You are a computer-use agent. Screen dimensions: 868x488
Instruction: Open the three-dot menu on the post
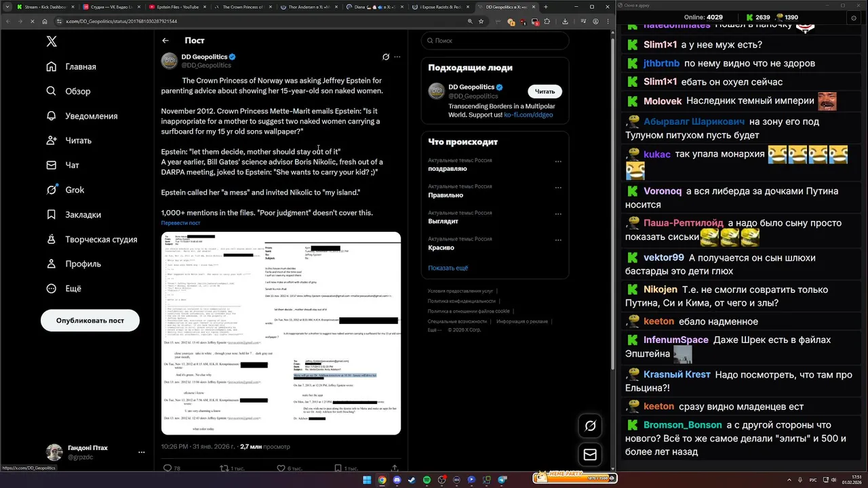[397, 57]
